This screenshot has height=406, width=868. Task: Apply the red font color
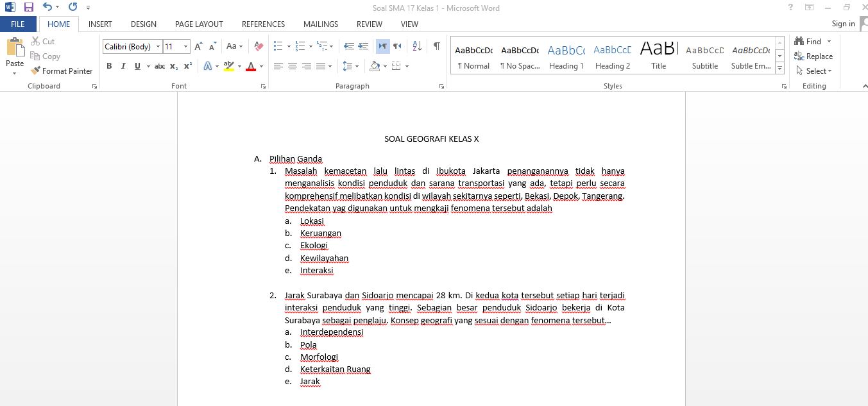tap(251, 66)
